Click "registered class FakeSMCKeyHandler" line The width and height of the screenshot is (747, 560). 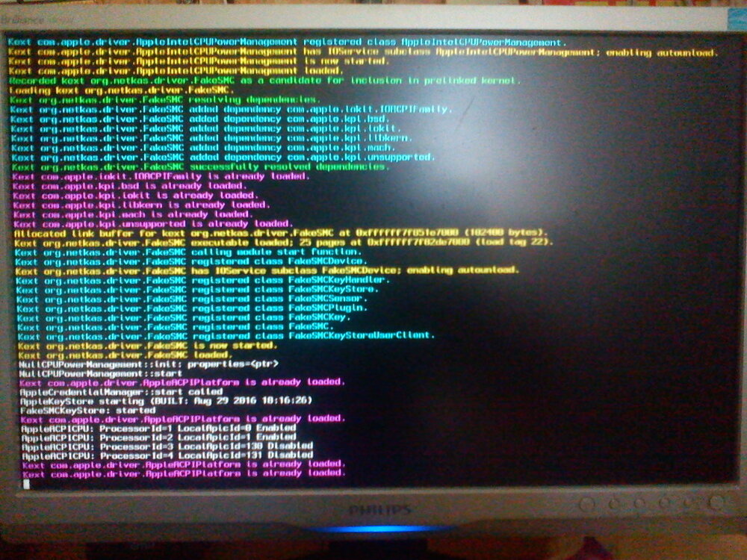(200, 280)
